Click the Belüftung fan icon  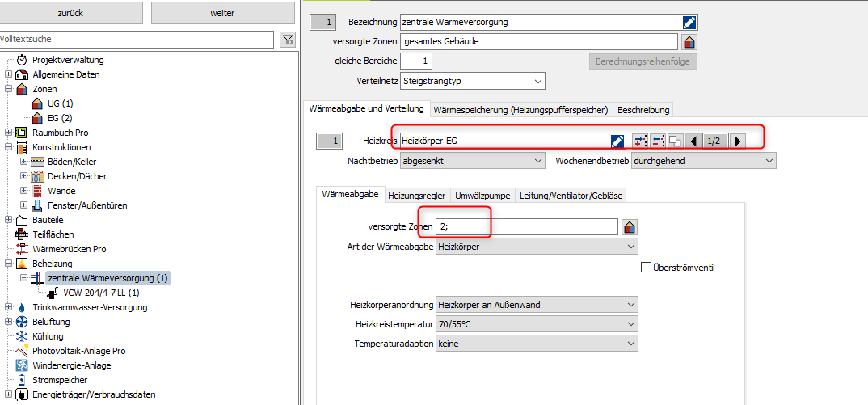tap(22, 322)
